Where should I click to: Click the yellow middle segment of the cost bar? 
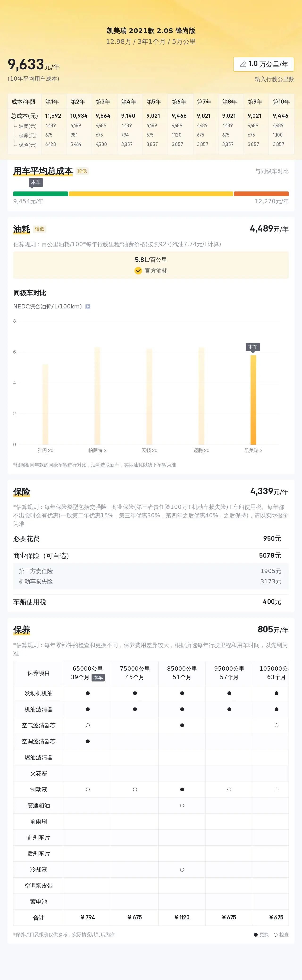pos(151,194)
